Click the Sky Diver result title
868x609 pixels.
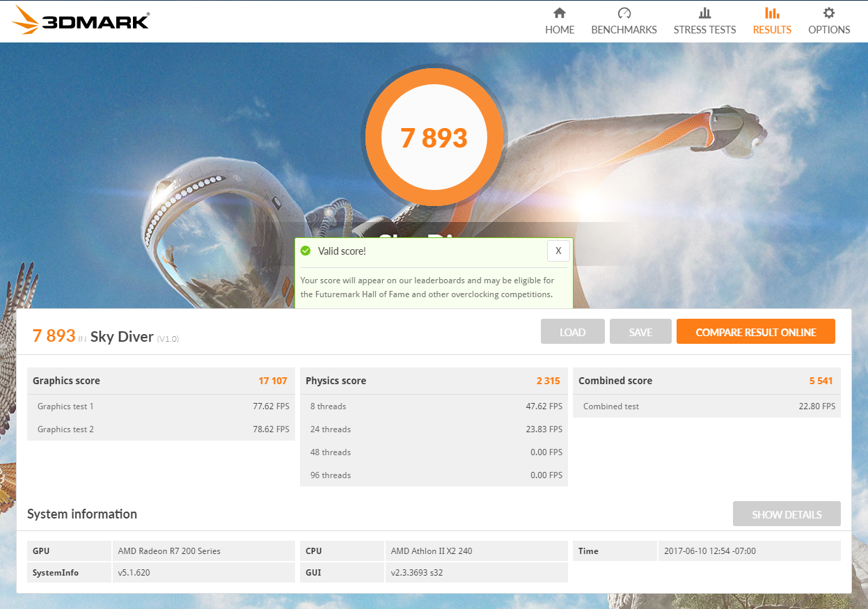click(122, 337)
